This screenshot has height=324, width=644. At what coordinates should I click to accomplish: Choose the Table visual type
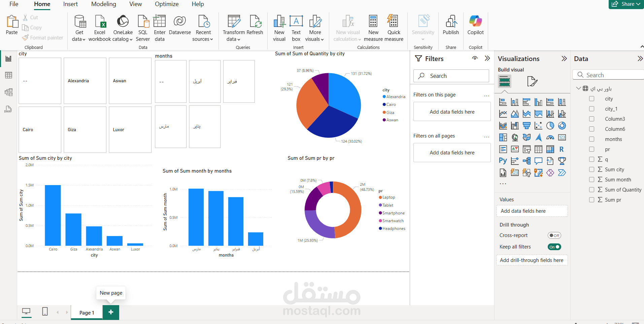click(538, 149)
